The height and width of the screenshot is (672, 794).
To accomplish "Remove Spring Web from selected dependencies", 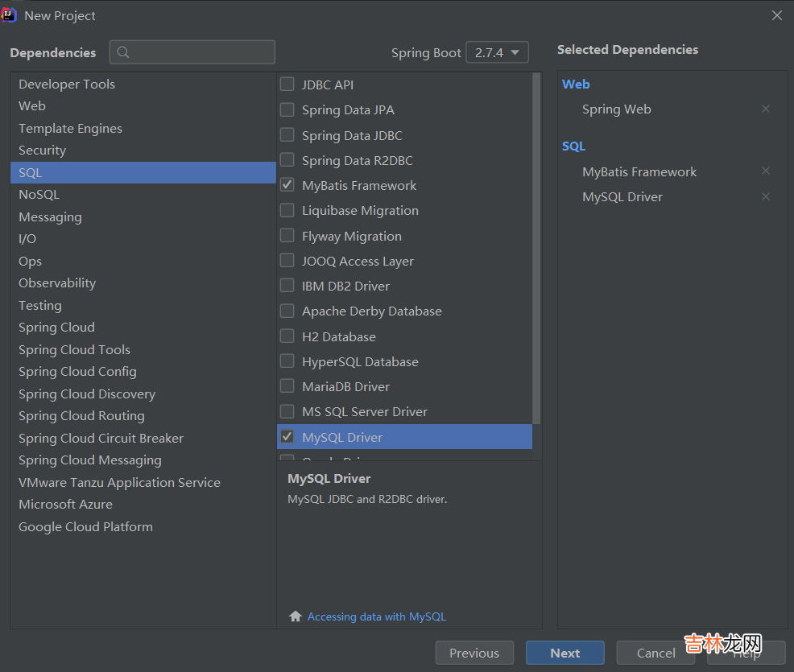I will tap(765, 109).
